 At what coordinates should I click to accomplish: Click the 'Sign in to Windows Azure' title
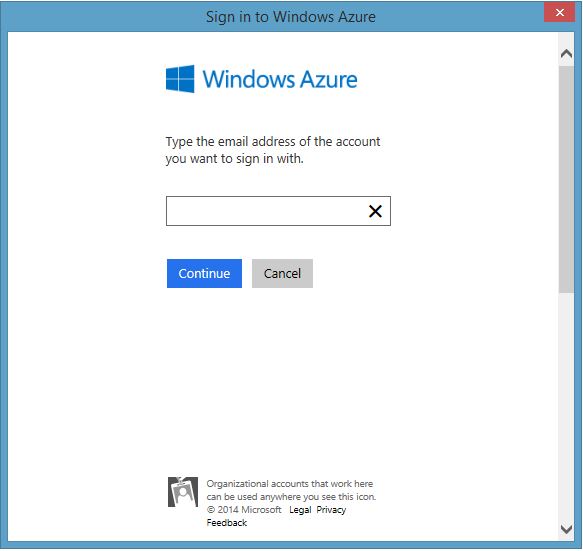(x=291, y=17)
